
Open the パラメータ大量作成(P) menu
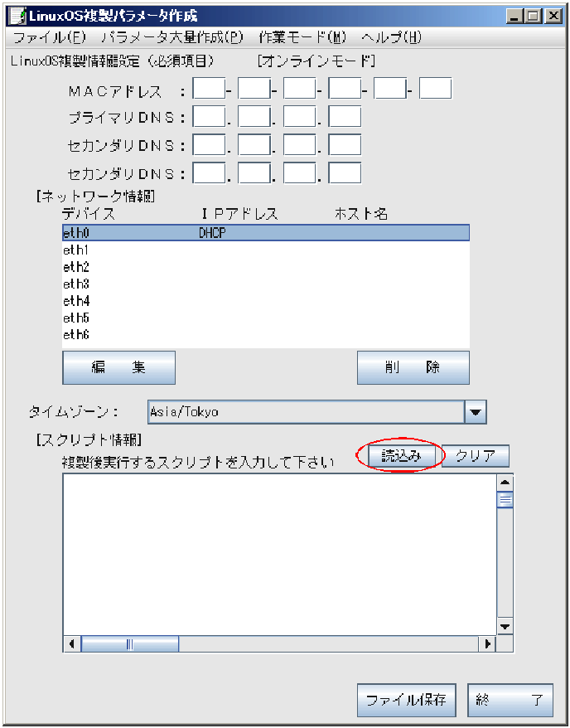[172, 37]
